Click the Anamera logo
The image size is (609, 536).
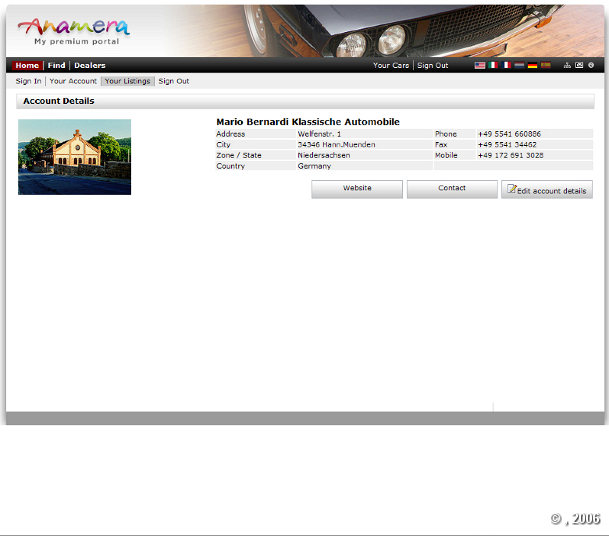(x=74, y=31)
